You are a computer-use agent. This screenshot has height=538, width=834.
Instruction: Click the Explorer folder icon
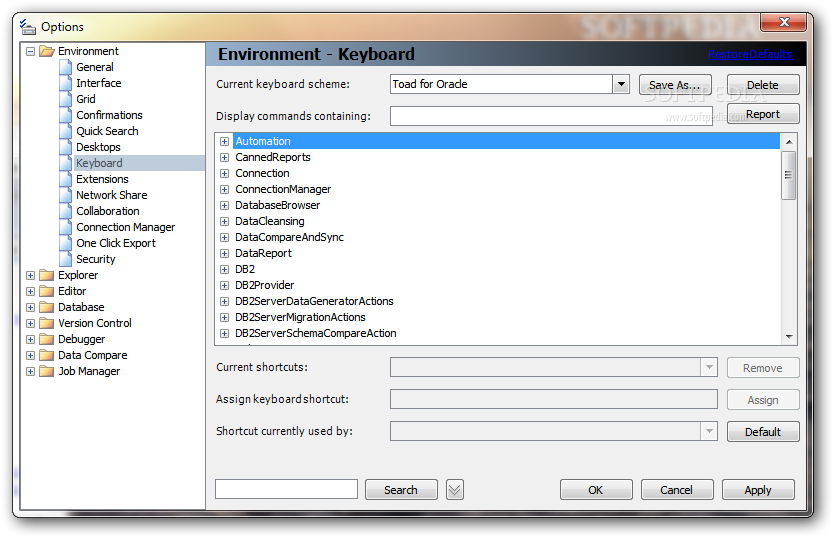point(47,275)
